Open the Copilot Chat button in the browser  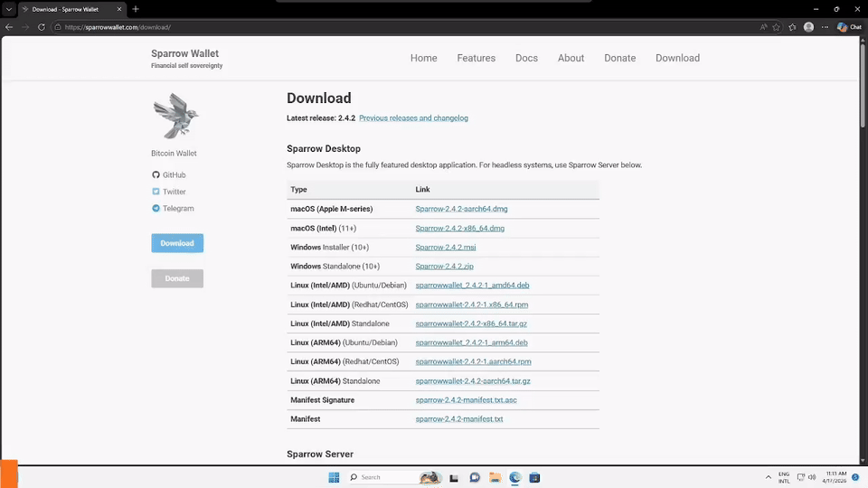(x=849, y=27)
